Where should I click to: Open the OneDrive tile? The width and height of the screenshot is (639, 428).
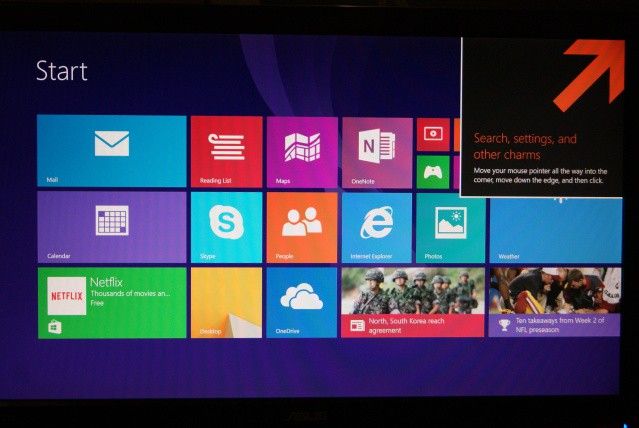302,303
